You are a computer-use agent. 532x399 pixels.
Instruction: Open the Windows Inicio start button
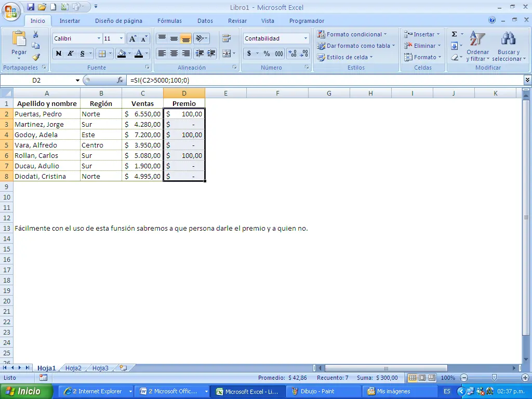click(x=26, y=391)
